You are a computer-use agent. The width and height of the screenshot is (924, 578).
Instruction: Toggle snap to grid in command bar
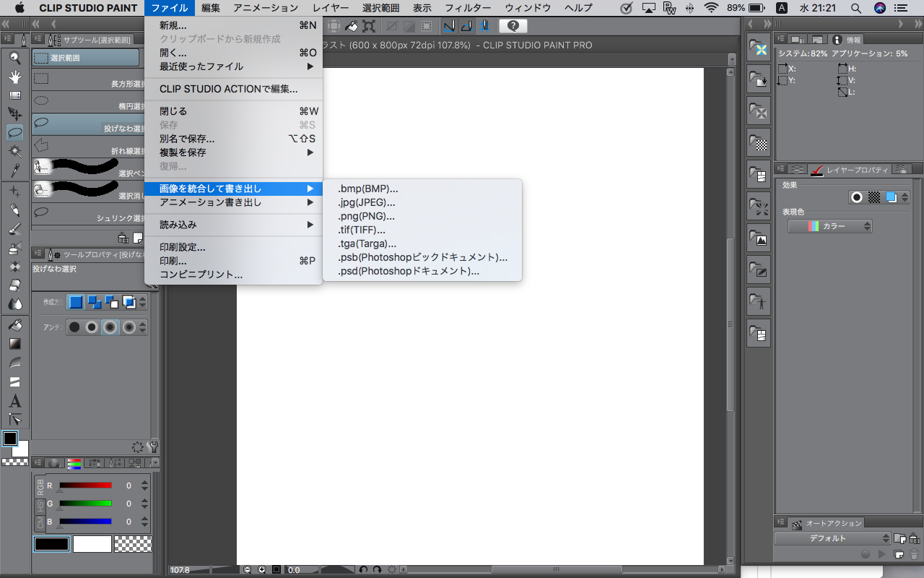[485, 26]
